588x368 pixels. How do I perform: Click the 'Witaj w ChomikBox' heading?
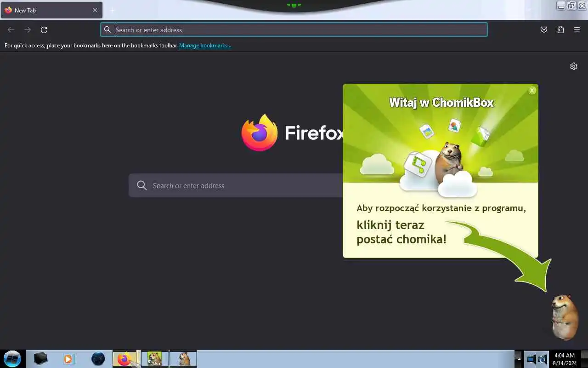pos(441,102)
